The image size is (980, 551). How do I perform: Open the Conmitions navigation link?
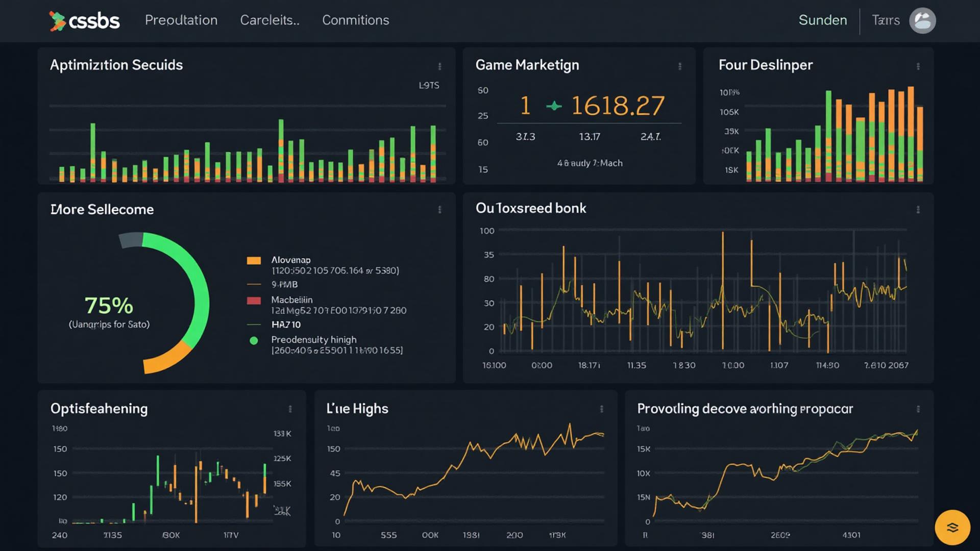[355, 20]
